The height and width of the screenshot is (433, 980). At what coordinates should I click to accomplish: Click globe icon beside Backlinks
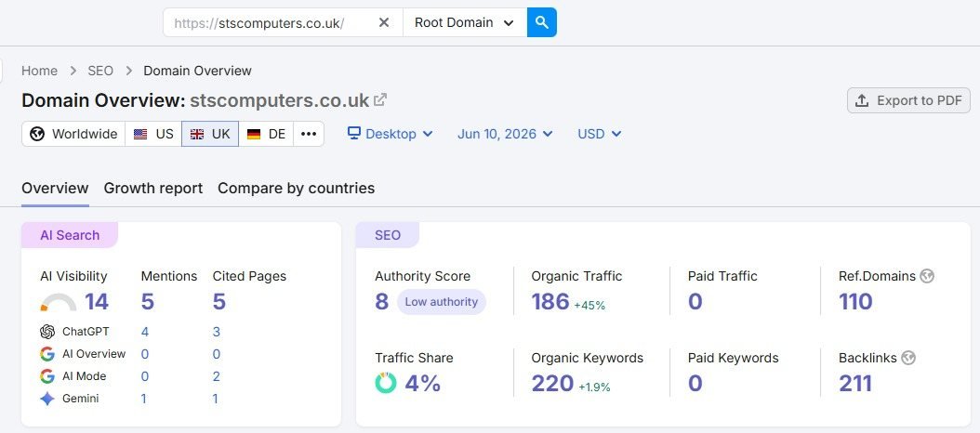pos(908,358)
